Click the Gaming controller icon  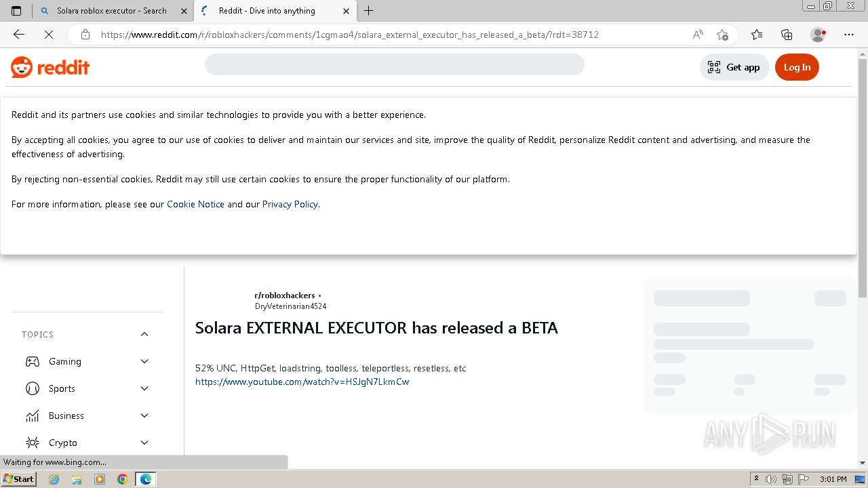click(x=33, y=361)
